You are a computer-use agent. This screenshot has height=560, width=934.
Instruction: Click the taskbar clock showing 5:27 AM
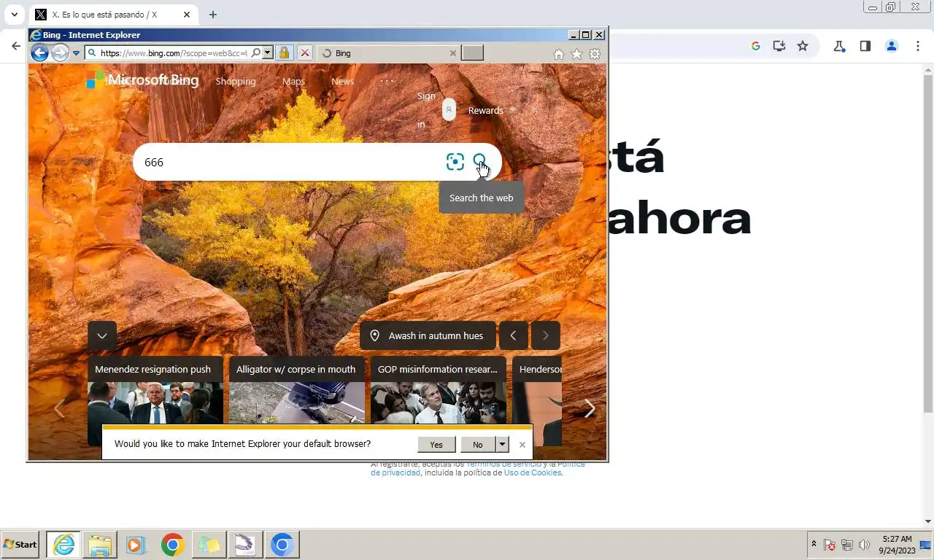pyautogui.click(x=897, y=545)
